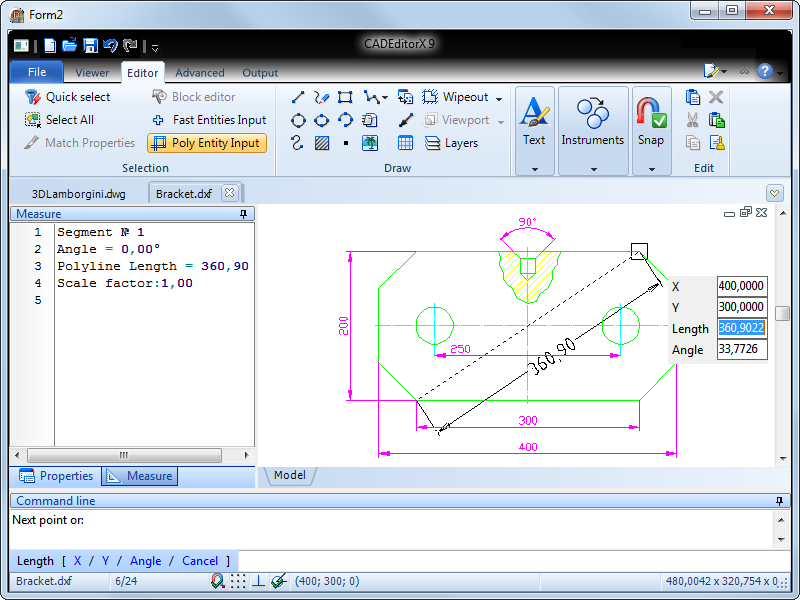Open the Text group dropdown
Screen dimensions: 800x600
(x=535, y=169)
